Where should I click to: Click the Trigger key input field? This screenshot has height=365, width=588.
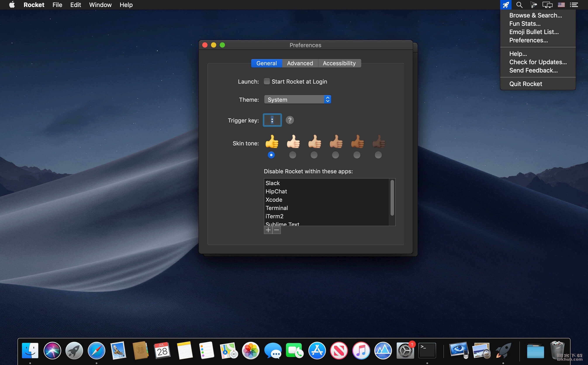click(272, 120)
